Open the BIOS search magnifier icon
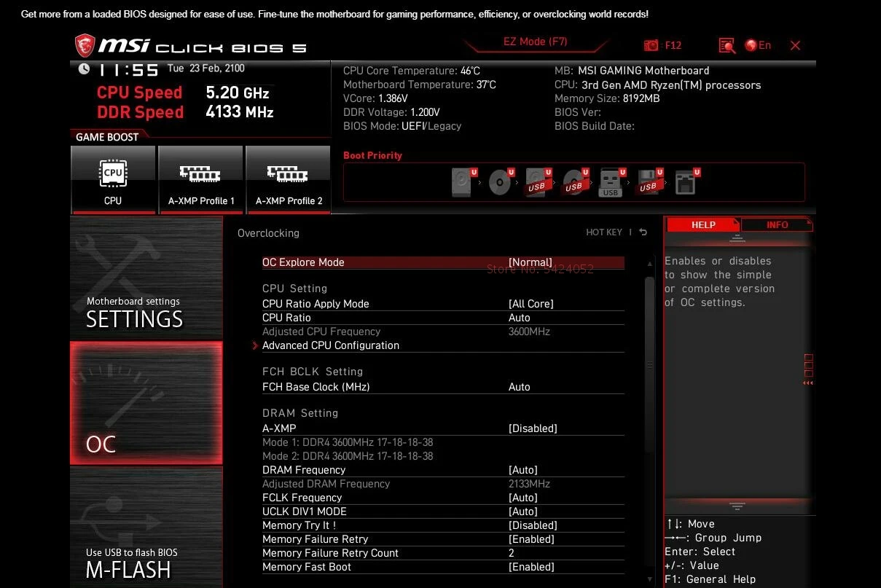 (727, 45)
